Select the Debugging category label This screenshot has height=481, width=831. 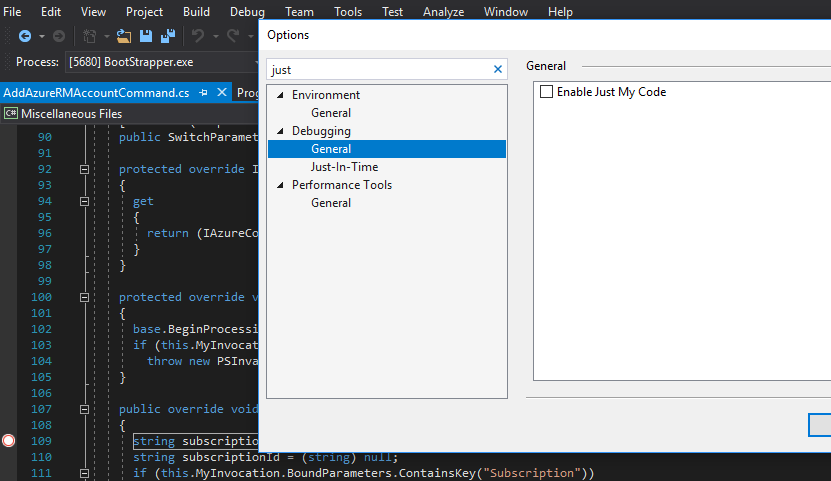(x=321, y=131)
